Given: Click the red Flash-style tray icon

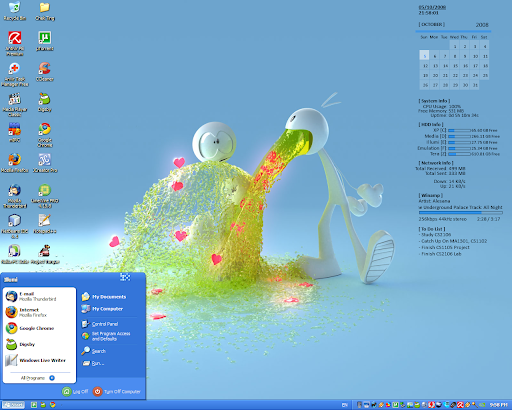Looking at the screenshot, I should pyautogui.click(x=431, y=405).
